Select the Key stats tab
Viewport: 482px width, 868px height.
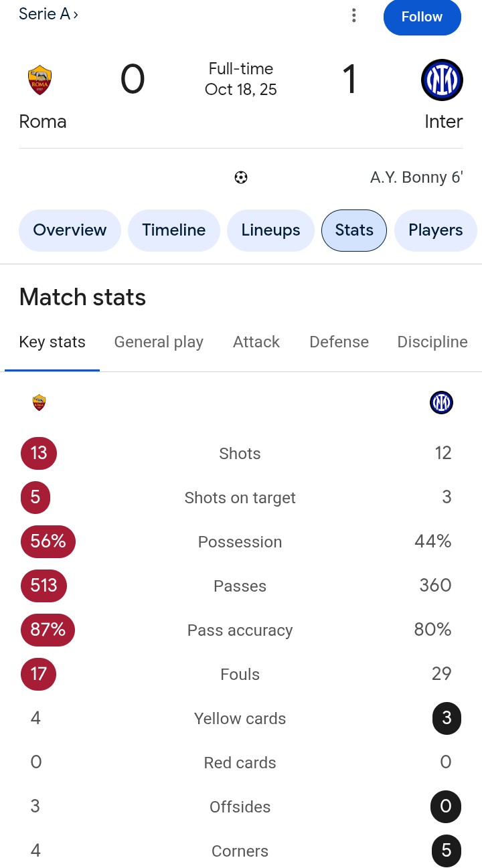[52, 342]
